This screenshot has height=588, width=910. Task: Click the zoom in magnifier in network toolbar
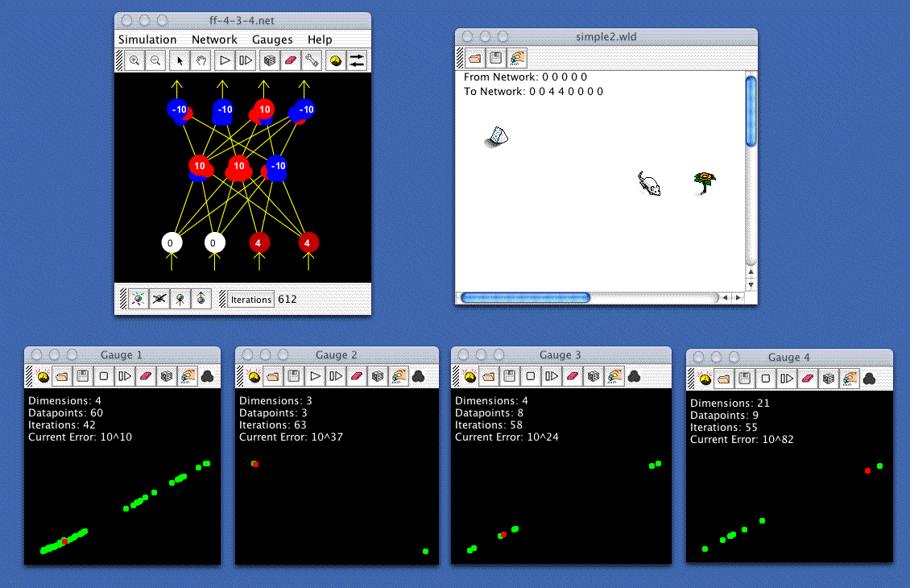click(134, 60)
